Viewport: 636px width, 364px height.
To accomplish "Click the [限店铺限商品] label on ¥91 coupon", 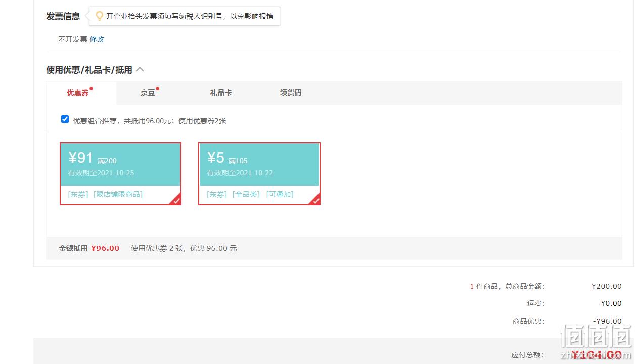I will [118, 194].
